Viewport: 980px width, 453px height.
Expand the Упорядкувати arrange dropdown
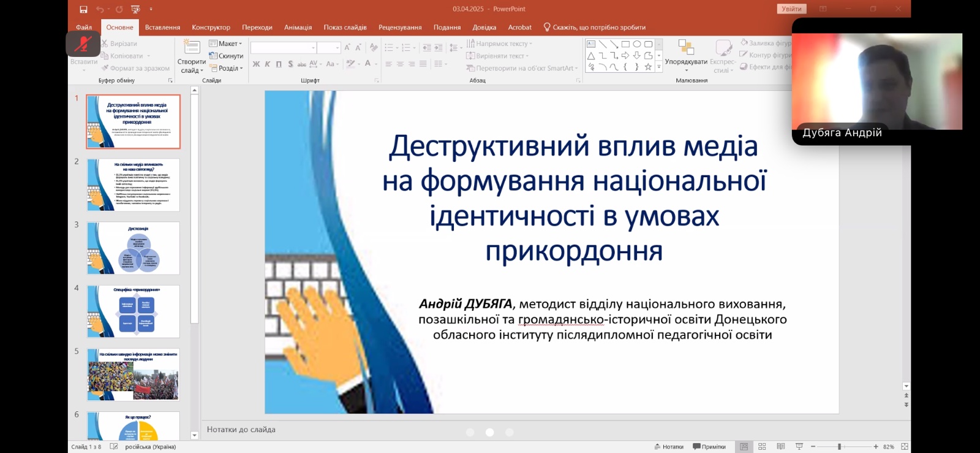pyautogui.click(x=686, y=55)
